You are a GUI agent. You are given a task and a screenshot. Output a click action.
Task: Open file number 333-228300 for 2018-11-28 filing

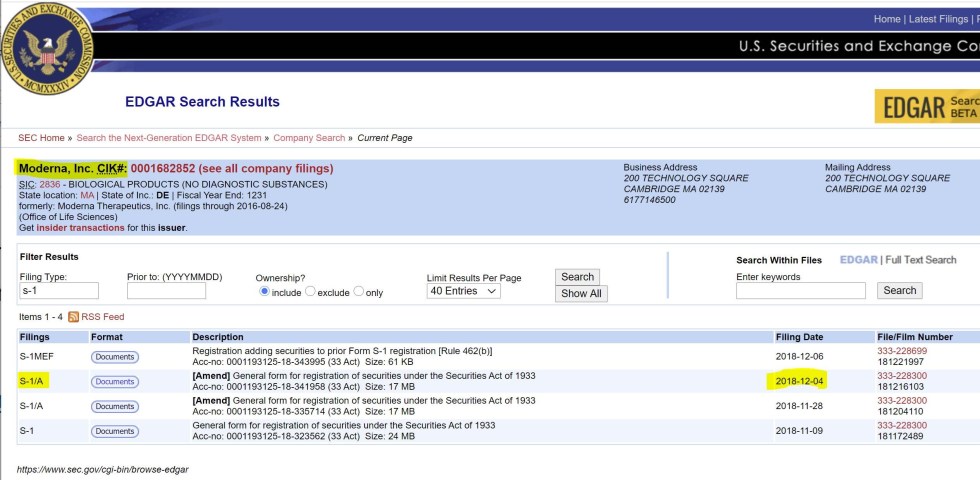point(902,401)
